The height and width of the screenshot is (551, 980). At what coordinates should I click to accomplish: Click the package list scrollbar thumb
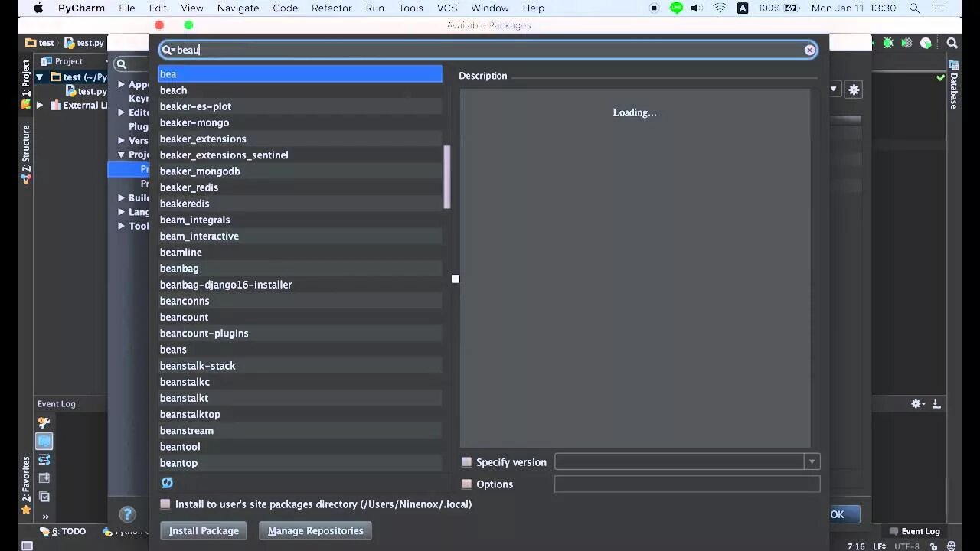447,177
